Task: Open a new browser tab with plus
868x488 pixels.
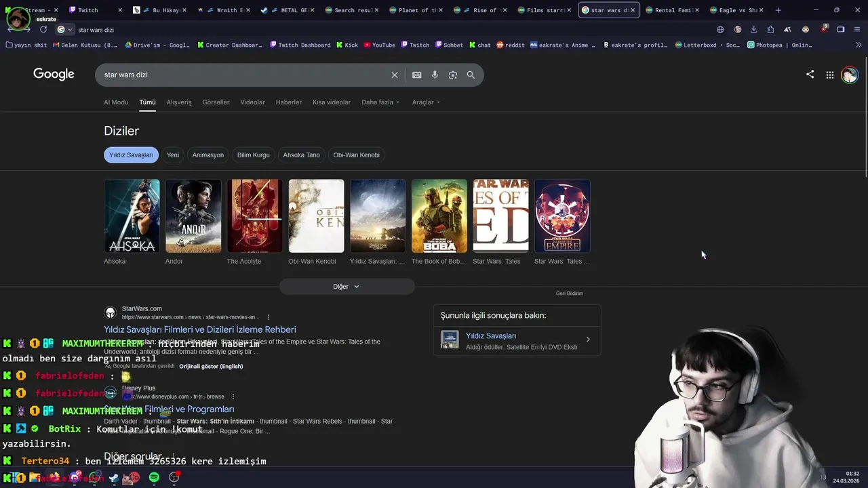Action: (778, 10)
